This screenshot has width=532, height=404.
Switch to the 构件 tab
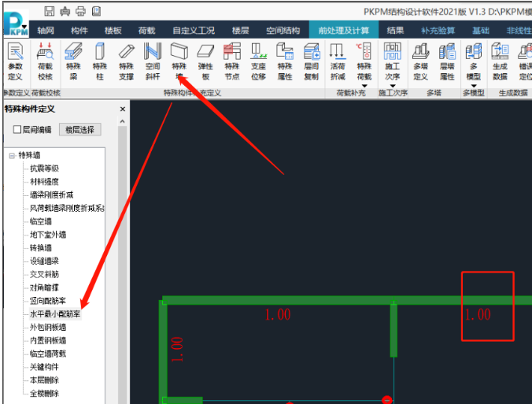click(79, 31)
